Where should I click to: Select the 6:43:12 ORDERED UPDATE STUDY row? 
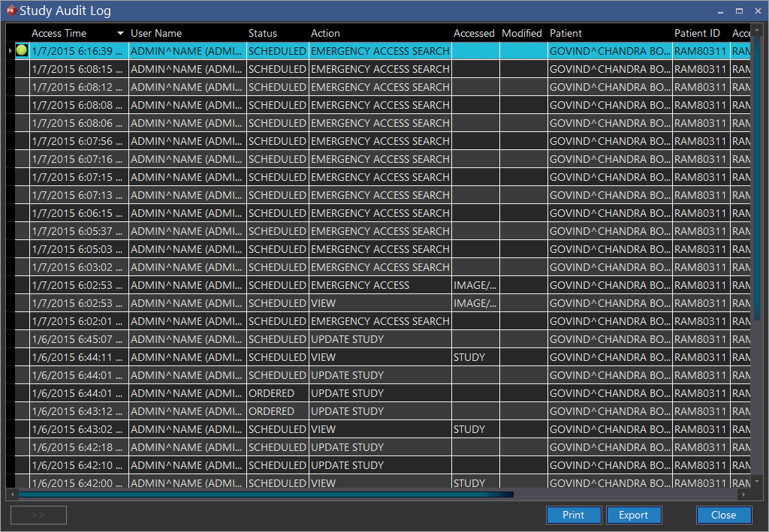[345, 411]
